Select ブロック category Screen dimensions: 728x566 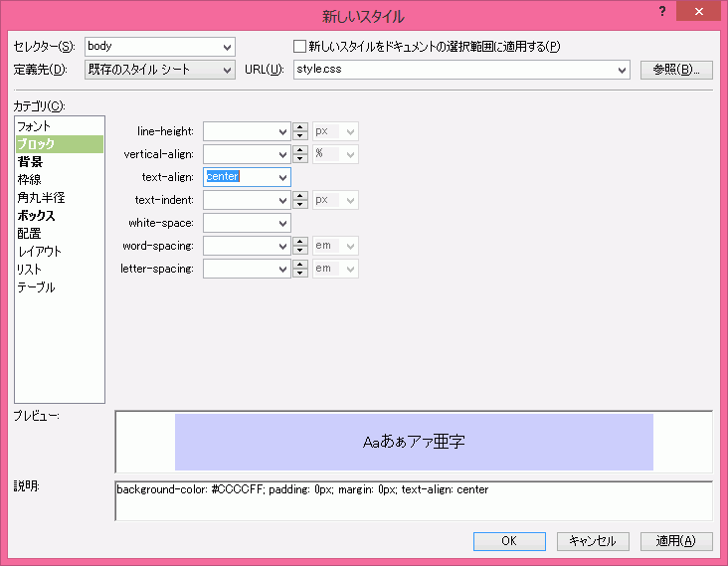coord(60,144)
